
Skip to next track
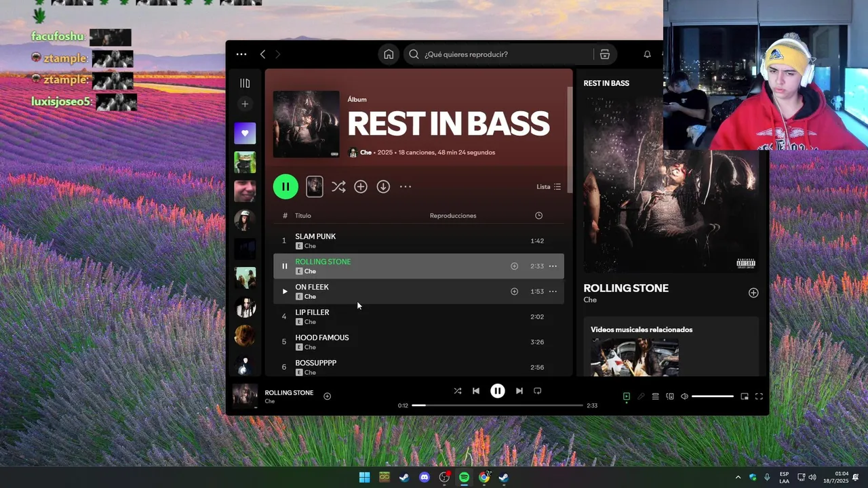[x=519, y=391]
